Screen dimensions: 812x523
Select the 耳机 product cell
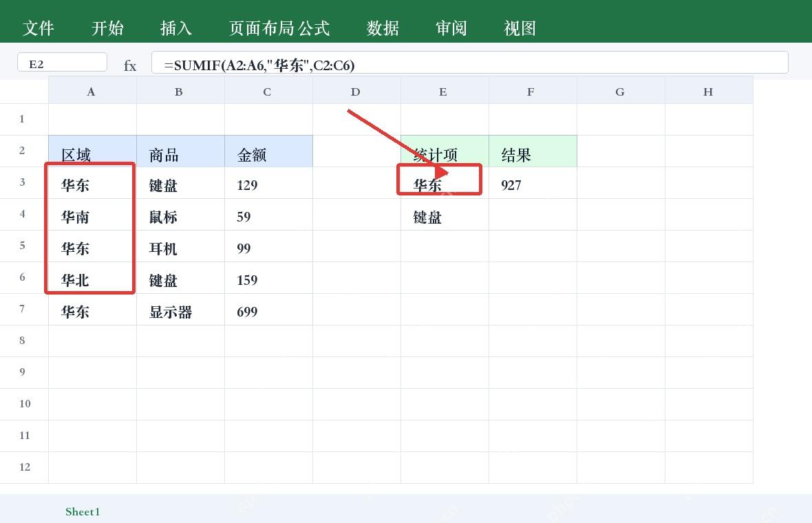click(x=181, y=246)
